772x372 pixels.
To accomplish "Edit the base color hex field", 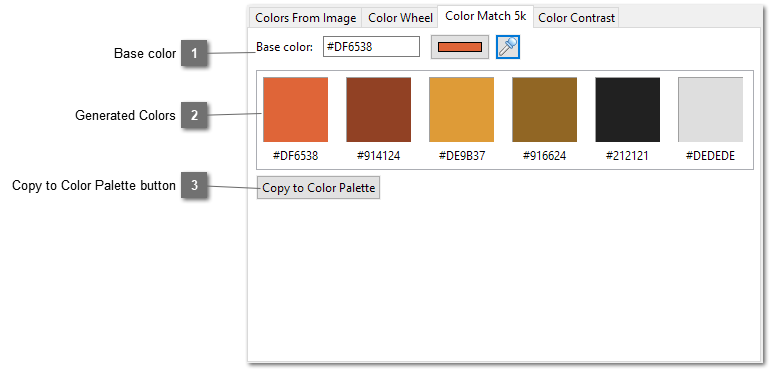I will pyautogui.click(x=371, y=47).
